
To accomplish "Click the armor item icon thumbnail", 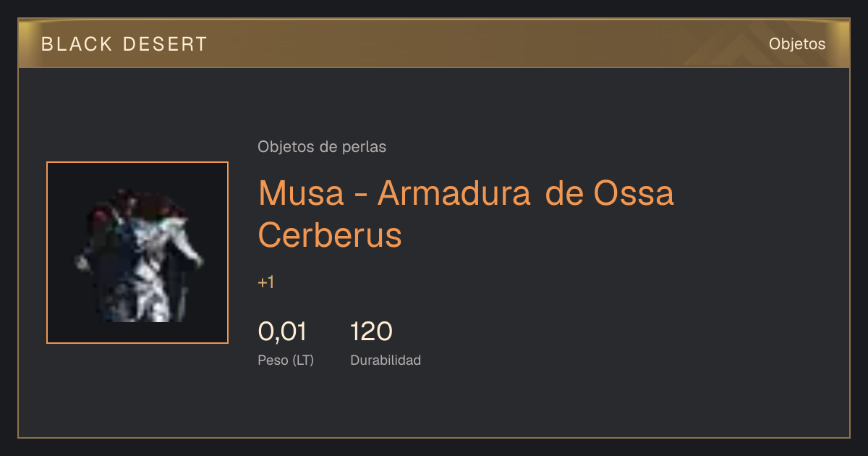I will point(137,253).
